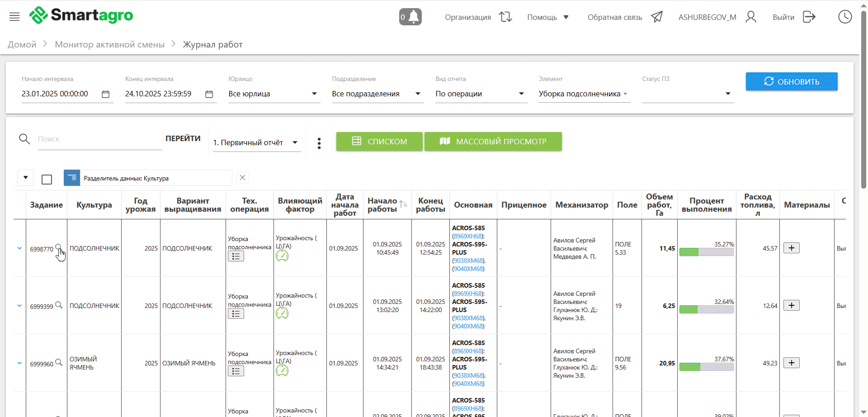Open the three-dot options menu
Screen dimensions: 868x417
pos(319,143)
